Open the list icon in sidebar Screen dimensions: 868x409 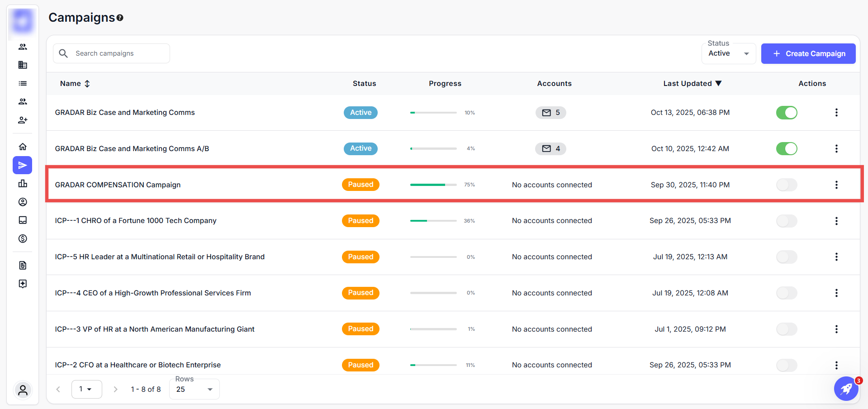pyautogui.click(x=23, y=83)
